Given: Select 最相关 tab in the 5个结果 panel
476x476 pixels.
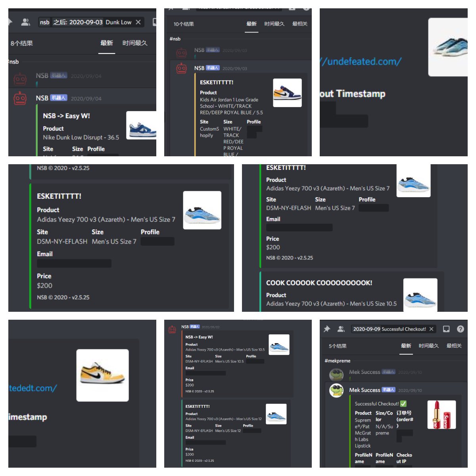Looking at the screenshot, I should tap(454, 346).
